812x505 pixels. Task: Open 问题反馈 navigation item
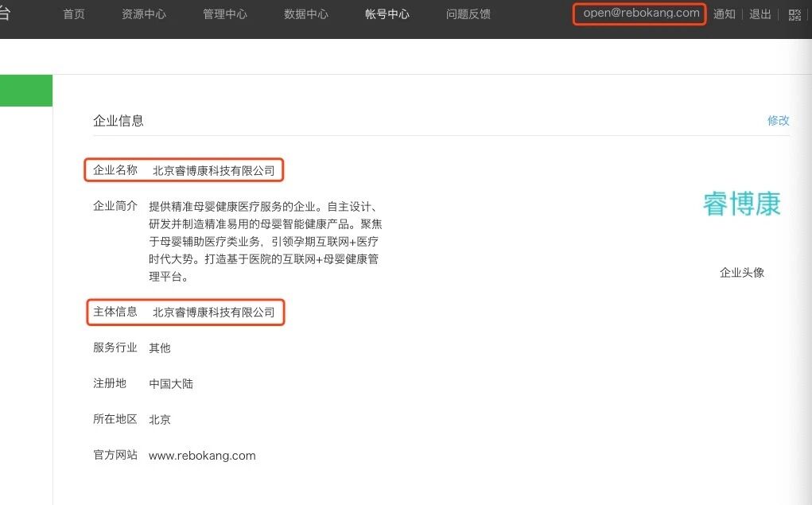(468, 14)
